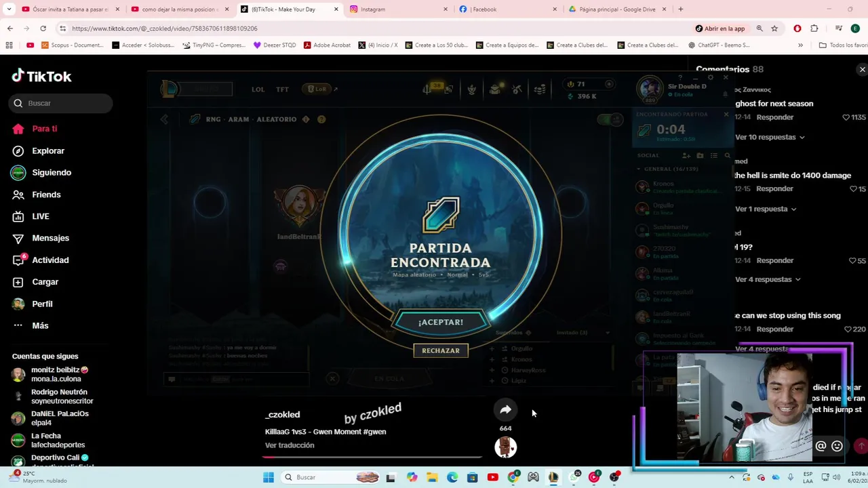Open the video author's round avatar
The width and height of the screenshot is (868, 488).
pyautogui.click(x=505, y=447)
